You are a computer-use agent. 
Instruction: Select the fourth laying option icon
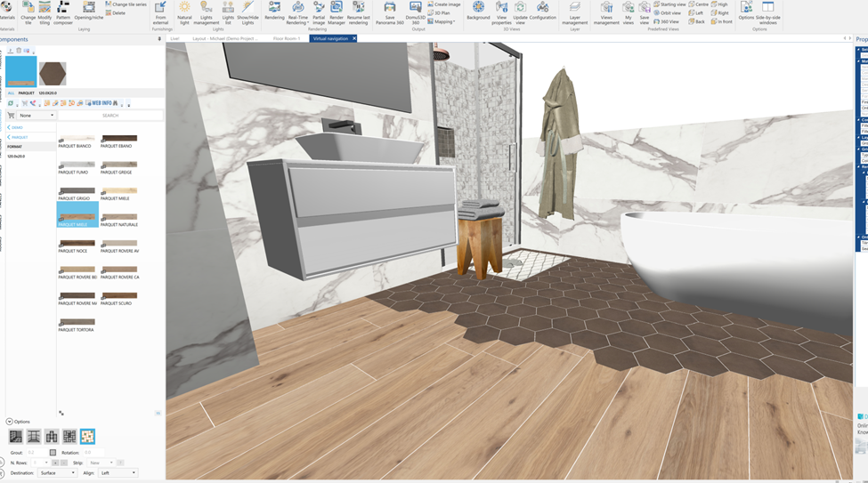point(69,437)
